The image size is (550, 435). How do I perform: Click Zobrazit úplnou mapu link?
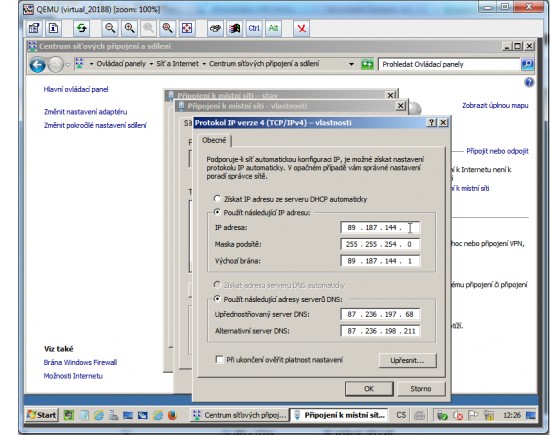tap(495, 105)
